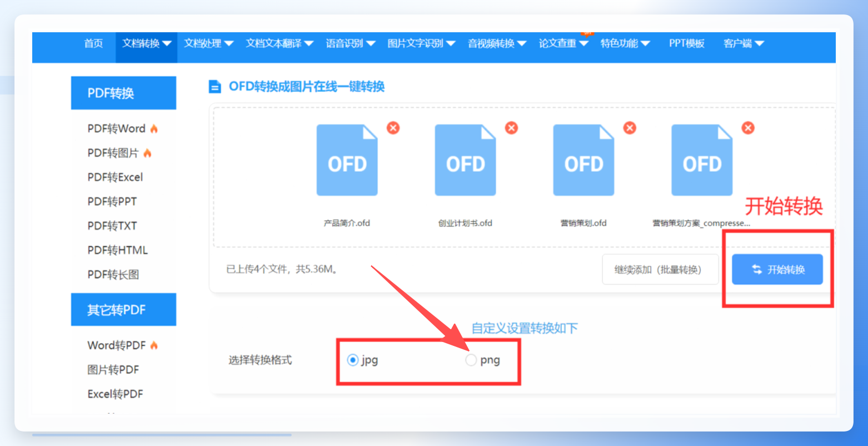This screenshot has width=868, height=446.
Task: Click the 营销策划.ofd file name
Action: coord(583,224)
